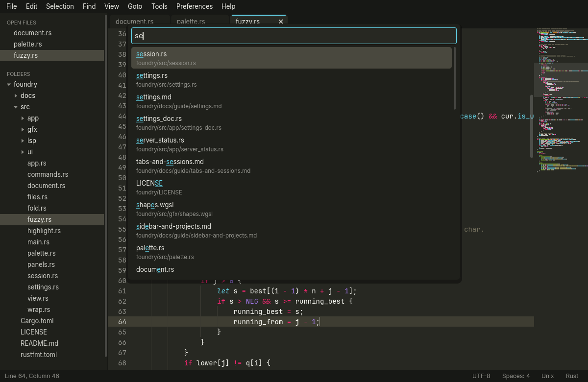Screen dimensions: 588x382
Task: Open the Tools menu
Action: pos(159,6)
